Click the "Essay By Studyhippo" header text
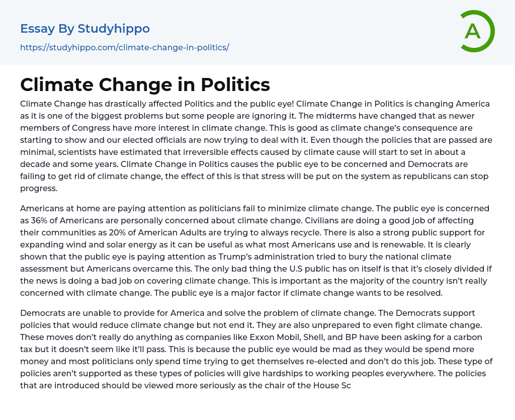This screenshot has width=515, height=420. [x=85, y=29]
